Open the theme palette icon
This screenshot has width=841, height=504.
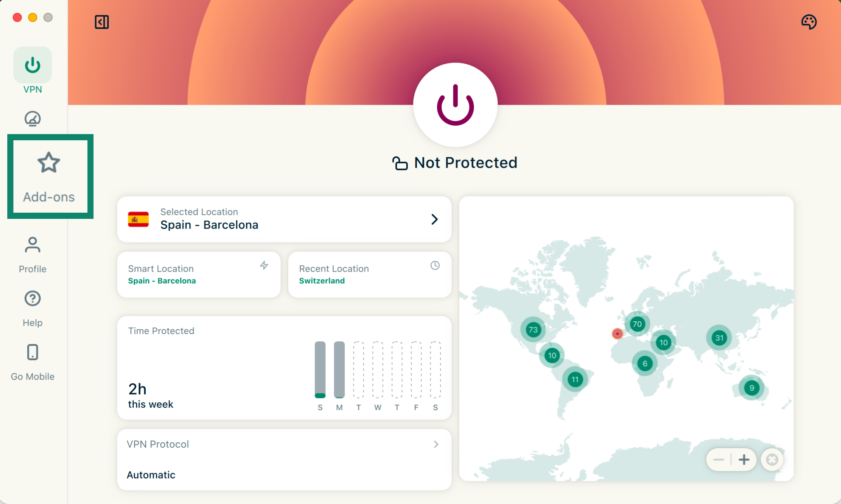(x=809, y=22)
